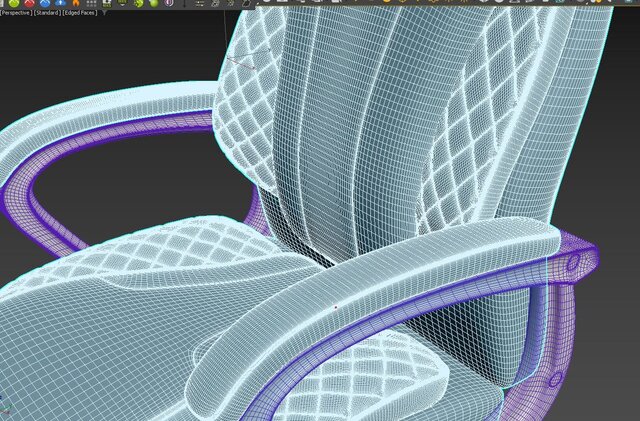Click the purple circular toolbar icon
Viewport: 640px width, 421px height.
point(169,3)
